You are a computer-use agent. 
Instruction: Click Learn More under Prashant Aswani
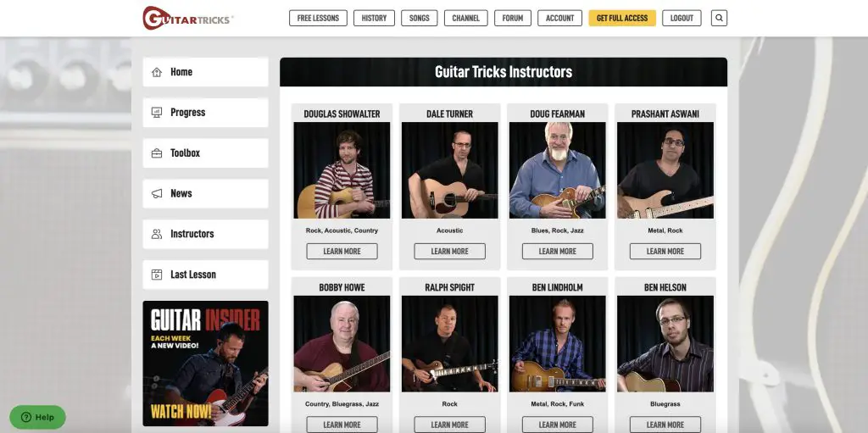coord(665,252)
